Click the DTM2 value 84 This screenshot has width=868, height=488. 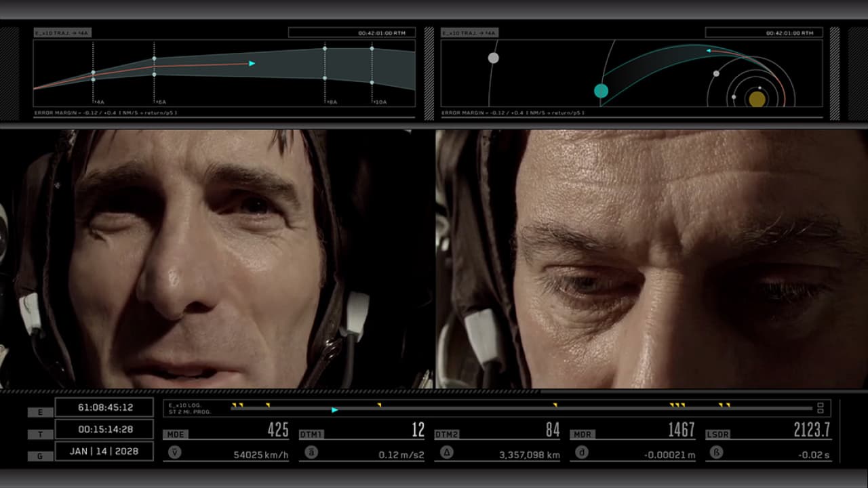point(553,430)
